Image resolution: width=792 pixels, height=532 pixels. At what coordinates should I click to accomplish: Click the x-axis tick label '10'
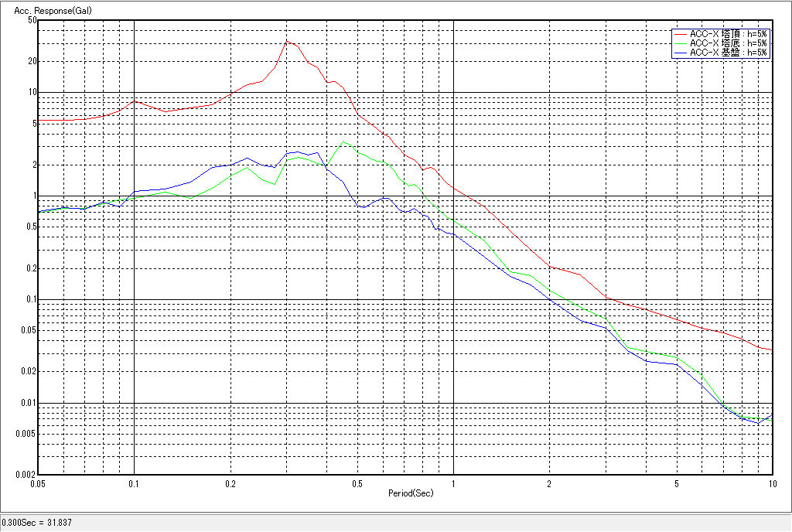click(x=770, y=483)
